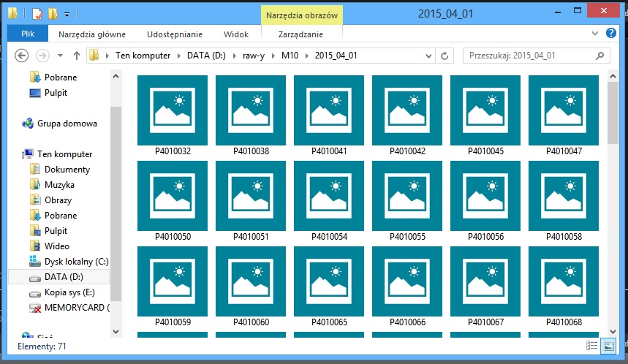Switch to details view in status bar
The width and height of the screenshot is (628, 364).
(x=592, y=346)
